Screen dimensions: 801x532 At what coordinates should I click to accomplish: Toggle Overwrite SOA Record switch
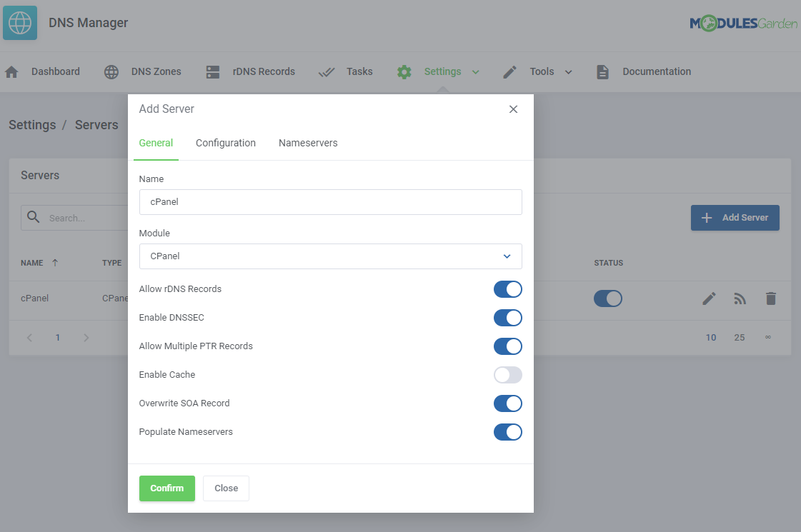(508, 404)
